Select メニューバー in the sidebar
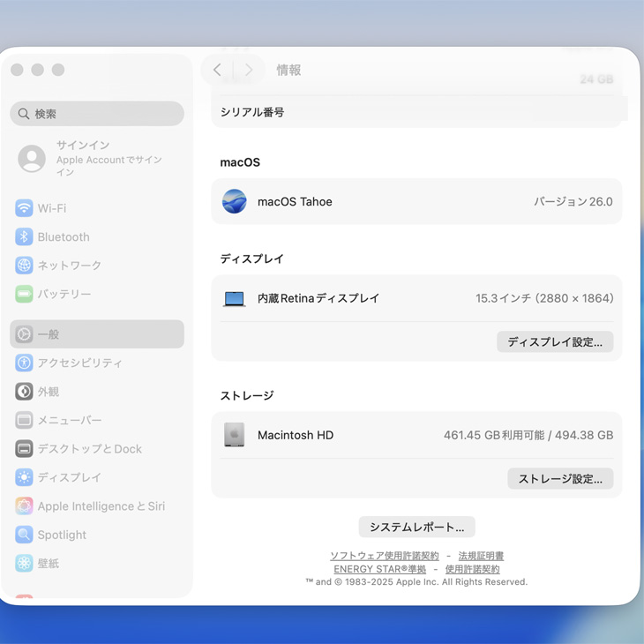 pyautogui.click(x=70, y=420)
